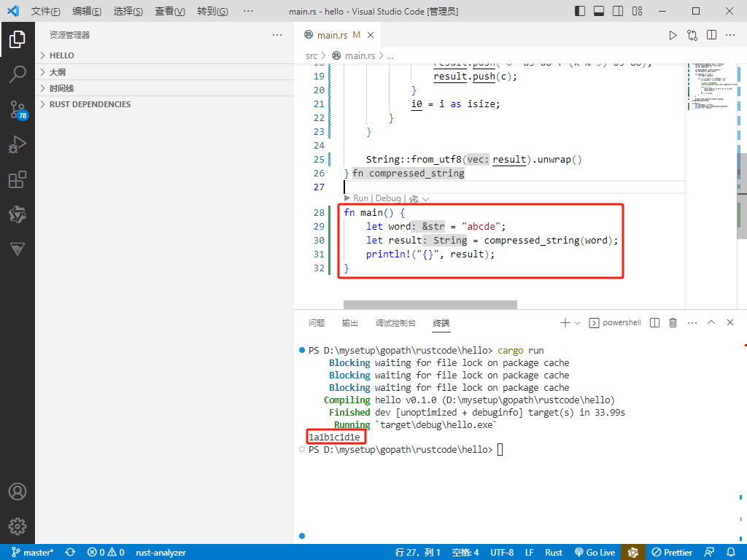This screenshot has height=560, width=747.
Task: Synchronize changes icon in status bar
Action: [71, 553]
